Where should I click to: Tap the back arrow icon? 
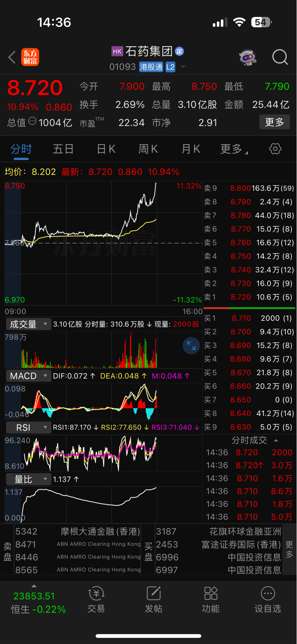(12, 57)
